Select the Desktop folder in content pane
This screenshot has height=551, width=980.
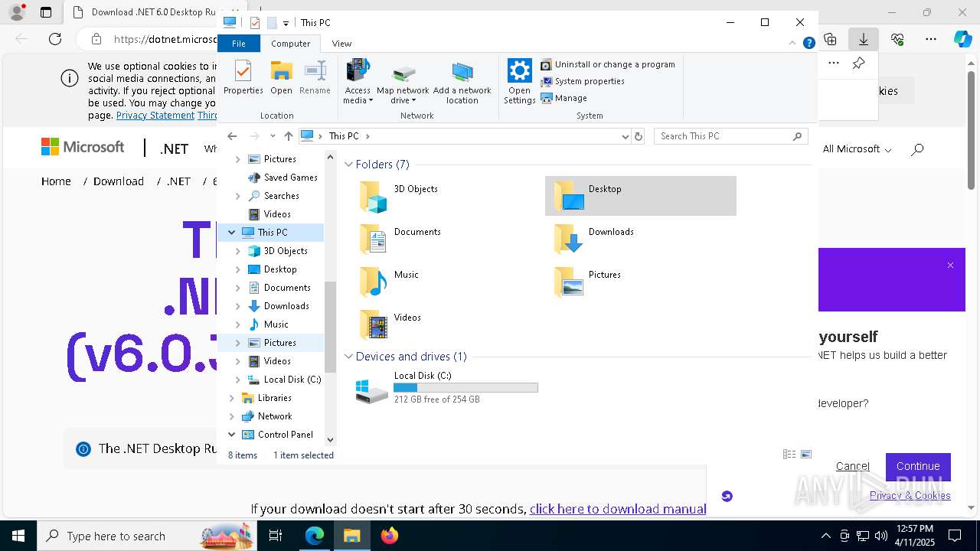point(641,196)
